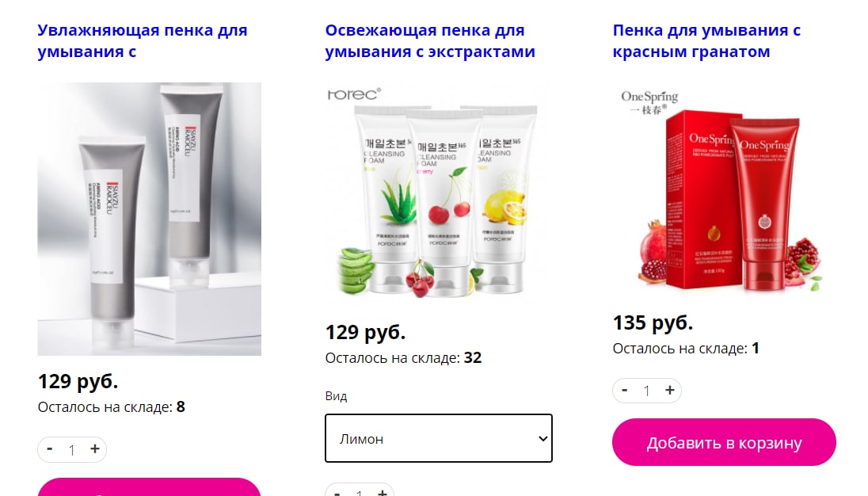Image resolution: width=868 pixels, height=496 pixels.
Task: Open the Освежающая пенка для умывания с экстрактами link
Action: coord(430,41)
